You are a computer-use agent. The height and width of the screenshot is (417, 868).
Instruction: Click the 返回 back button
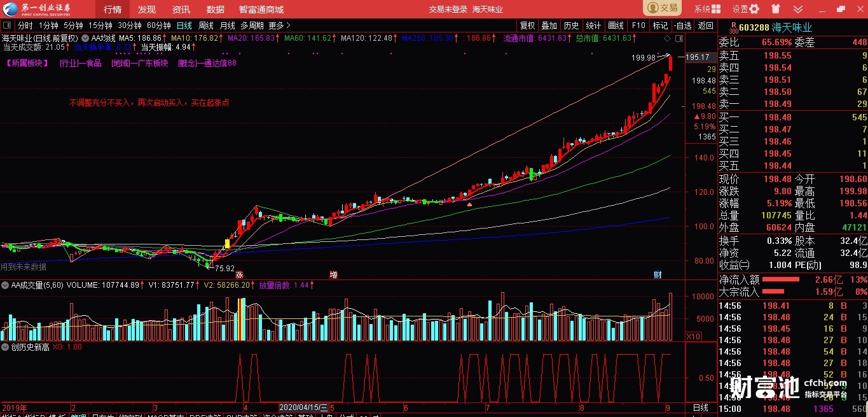[706, 25]
